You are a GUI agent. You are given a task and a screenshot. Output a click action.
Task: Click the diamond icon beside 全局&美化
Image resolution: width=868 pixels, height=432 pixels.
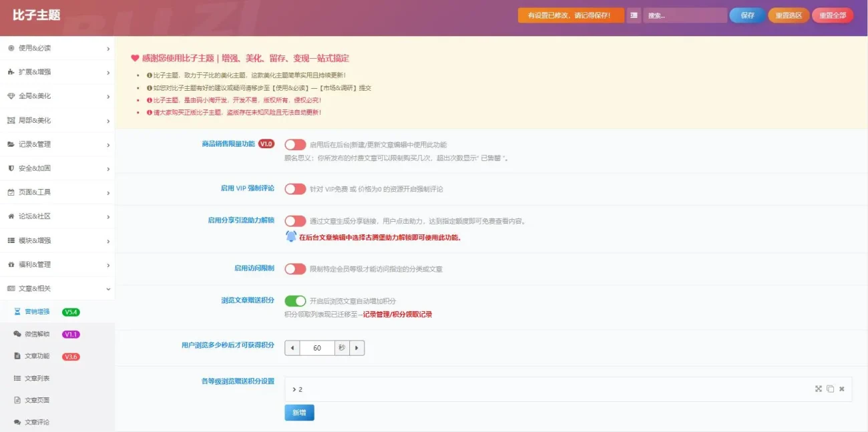11,96
